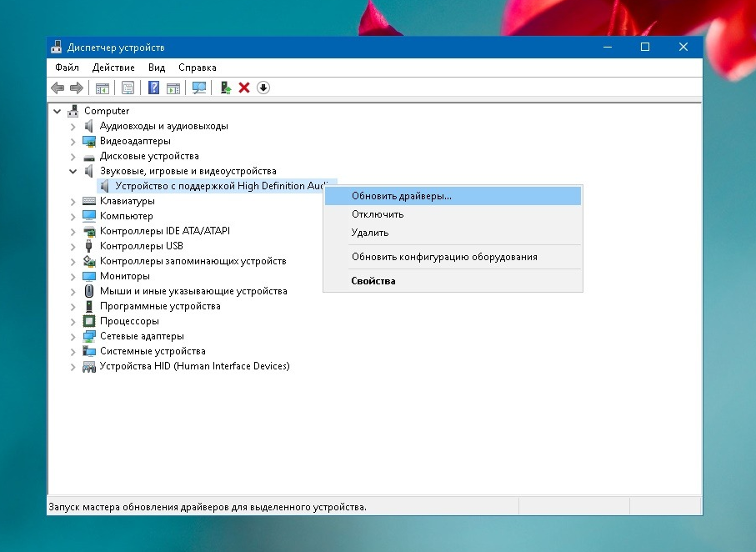756x552 pixels.
Task: Choose Удалить in the context menu
Action: pos(370,233)
